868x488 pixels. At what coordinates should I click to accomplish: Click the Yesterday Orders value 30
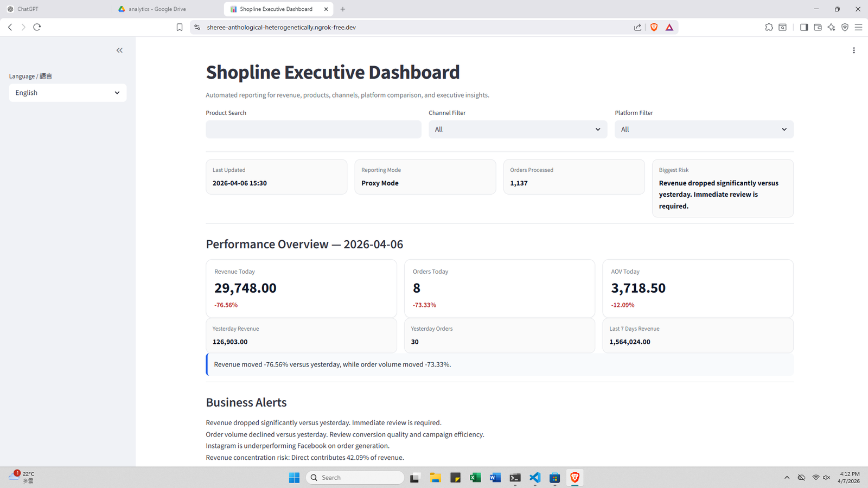(414, 342)
